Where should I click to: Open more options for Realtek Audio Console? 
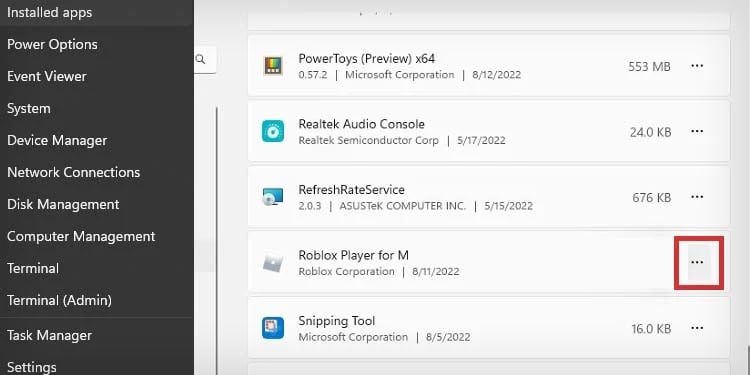(697, 131)
